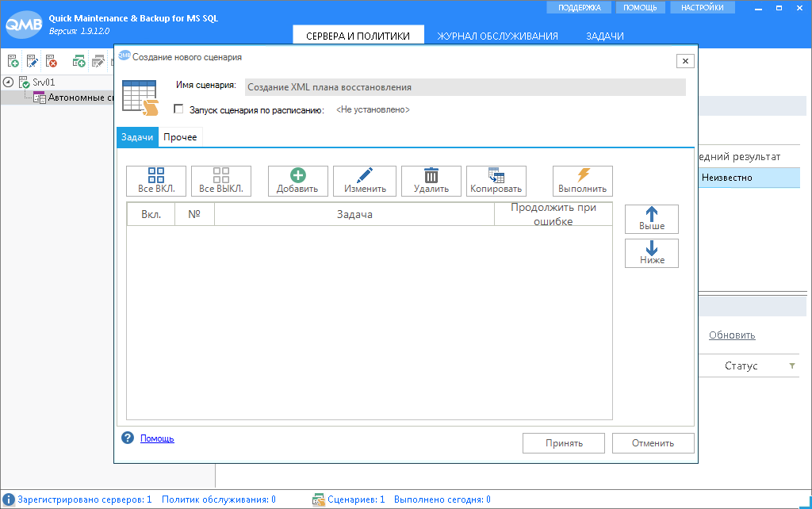Click the large scenario table icon
This screenshot has height=509, width=812.
140,98
